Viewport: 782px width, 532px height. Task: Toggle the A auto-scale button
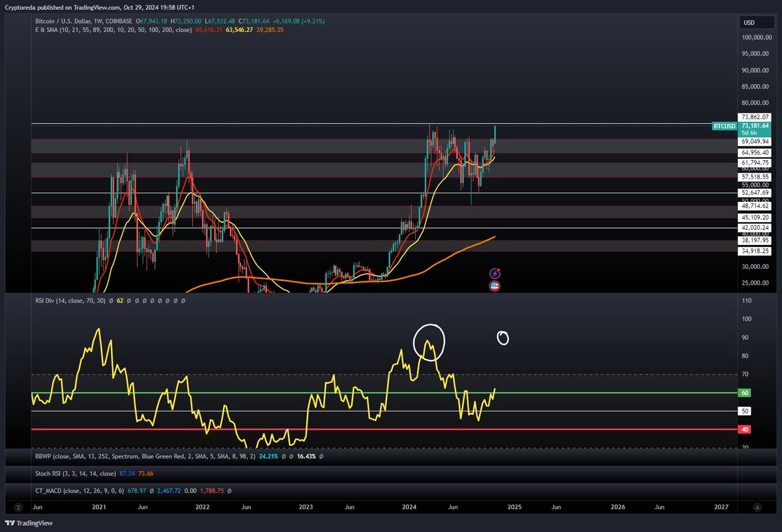pos(757,507)
